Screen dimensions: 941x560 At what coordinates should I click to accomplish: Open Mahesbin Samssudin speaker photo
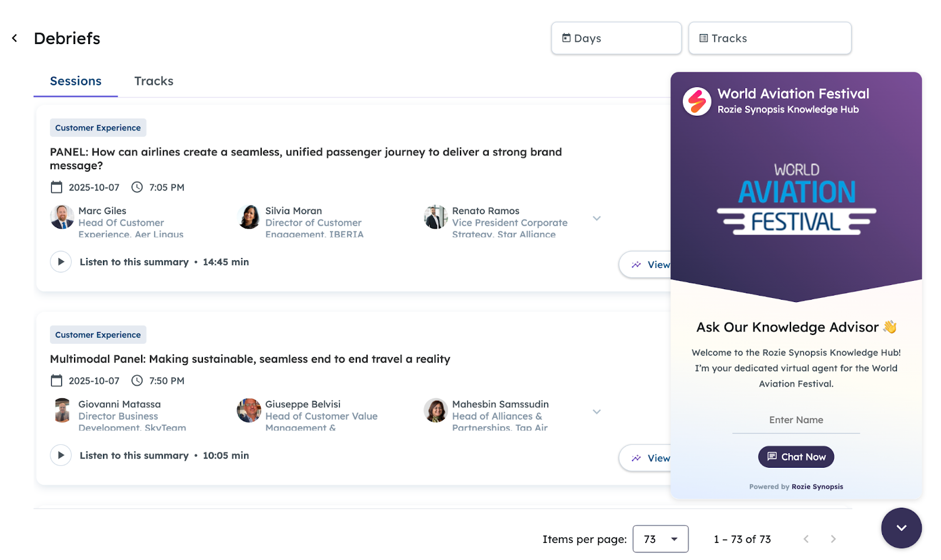coord(436,410)
